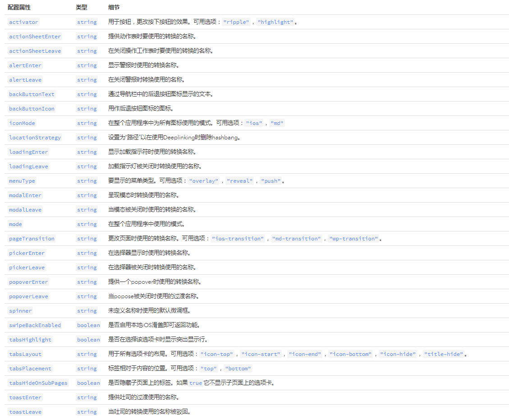
Task: Select the "toastEnter" property label
Action: click(x=25, y=397)
